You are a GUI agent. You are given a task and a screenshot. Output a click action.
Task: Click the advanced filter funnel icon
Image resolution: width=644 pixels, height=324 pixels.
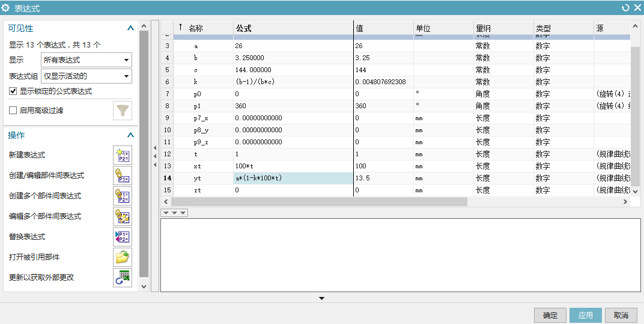tap(123, 111)
